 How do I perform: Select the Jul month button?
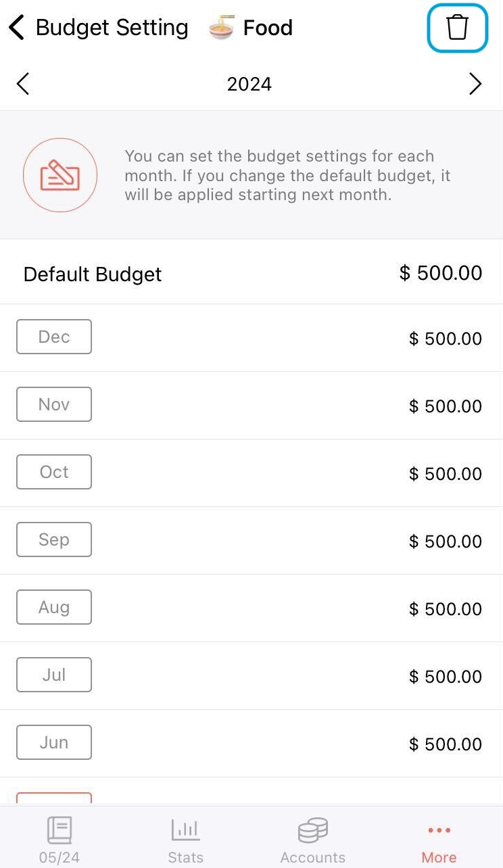click(54, 675)
